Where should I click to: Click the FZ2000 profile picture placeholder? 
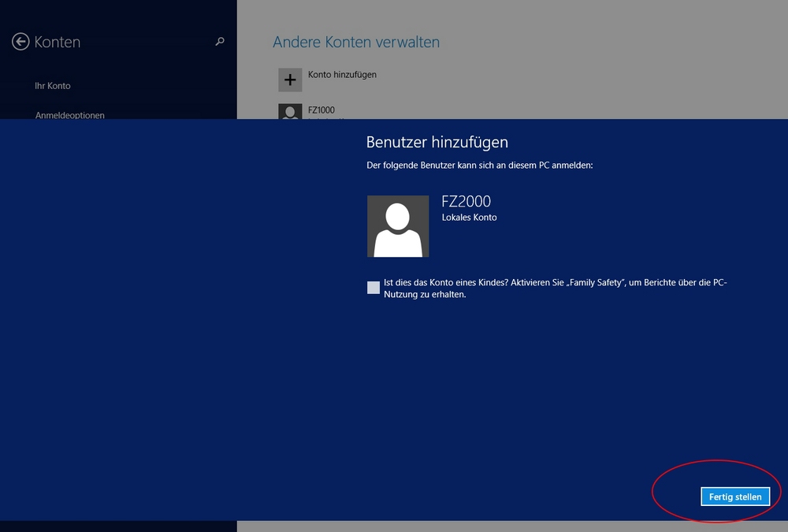pos(397,226)
